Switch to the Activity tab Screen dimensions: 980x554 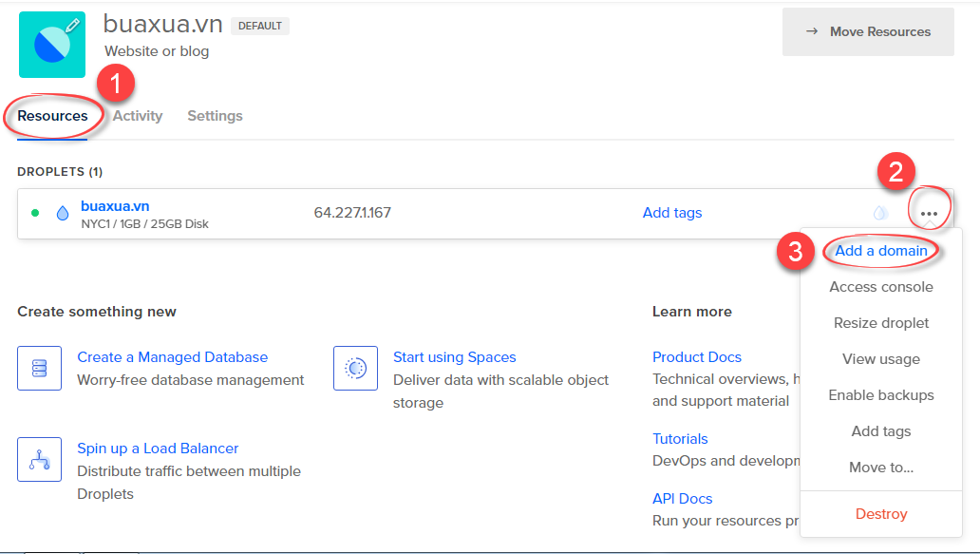(x=138, y=116)
